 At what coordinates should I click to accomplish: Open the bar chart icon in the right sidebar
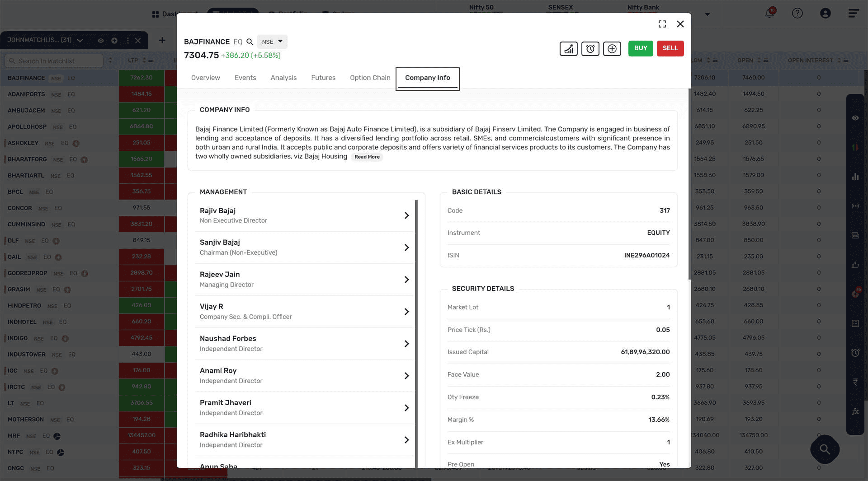pyautogui.click(x=855, y=177)
